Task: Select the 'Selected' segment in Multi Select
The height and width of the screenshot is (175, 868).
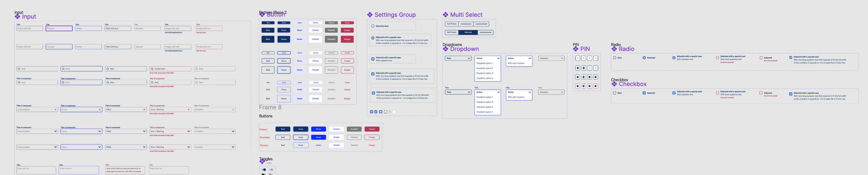Action: (468, 32)
